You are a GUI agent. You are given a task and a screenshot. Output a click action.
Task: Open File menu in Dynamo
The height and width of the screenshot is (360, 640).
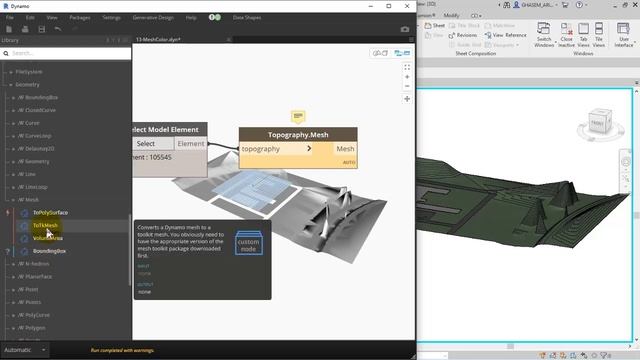10,18
